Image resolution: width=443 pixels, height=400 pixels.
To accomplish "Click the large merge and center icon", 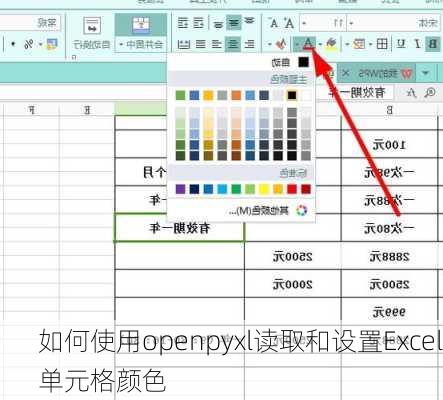I will (141, 25).
